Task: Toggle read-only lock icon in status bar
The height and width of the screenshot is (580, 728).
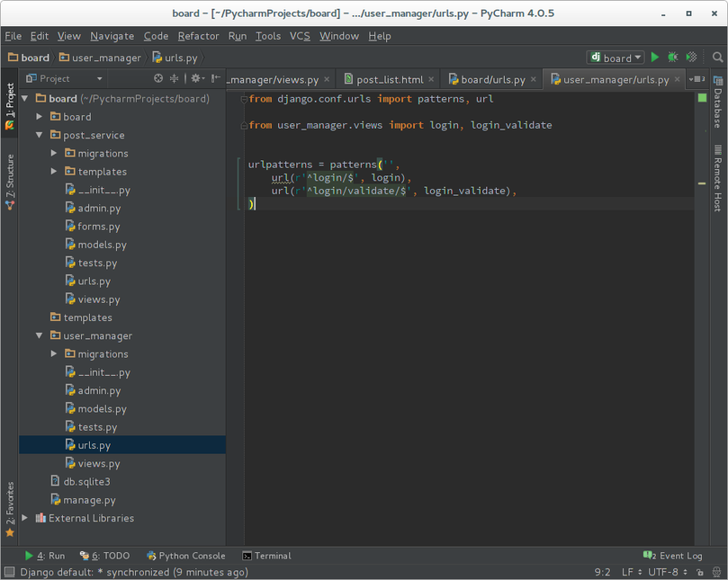Action: [x=700, y=572]
